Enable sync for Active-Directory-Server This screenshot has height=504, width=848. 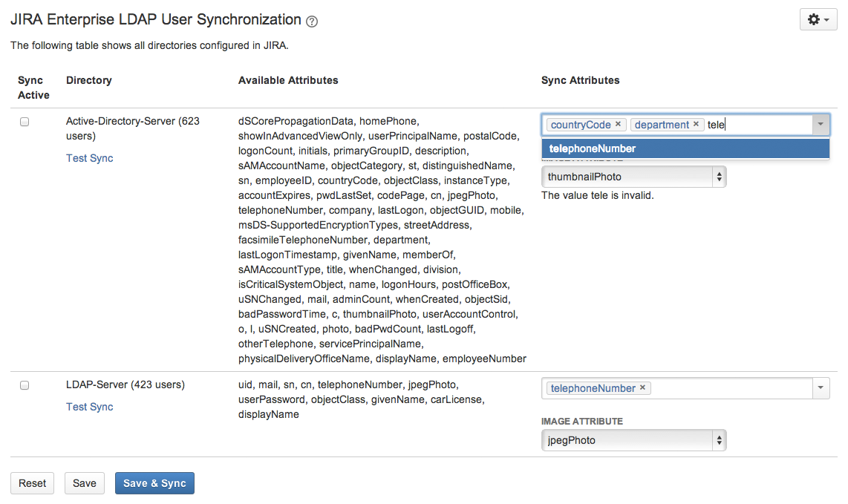click(x=25, y=122)
